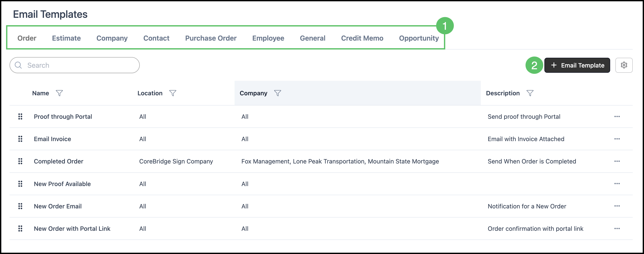The width and height of the screenshot is (644, 254).
Task: Open the Completed Order template
Action: click(x=59, y=161)
